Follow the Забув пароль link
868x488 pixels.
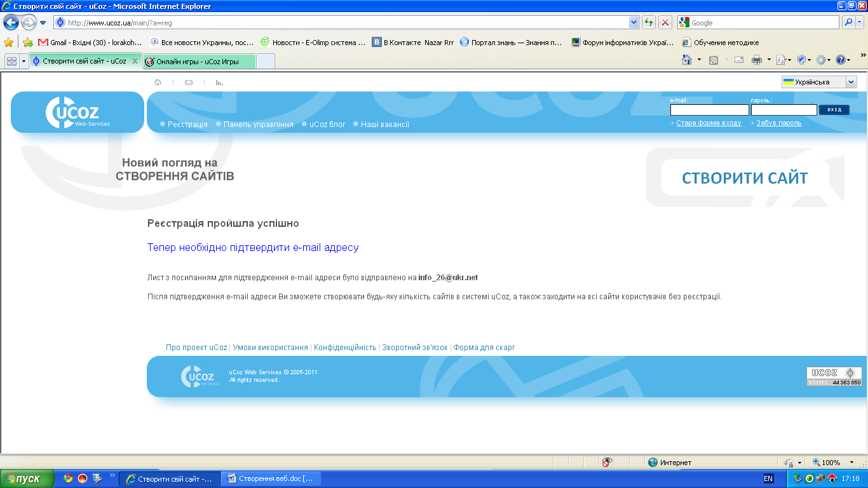(x=778, y=123)
